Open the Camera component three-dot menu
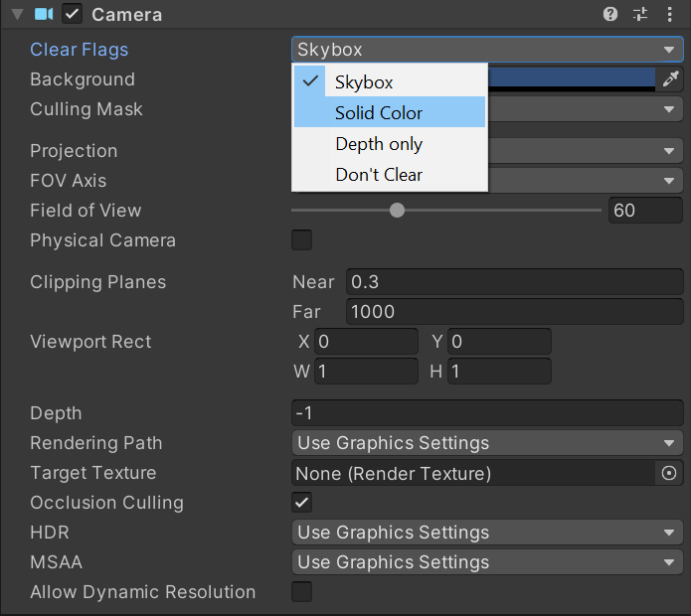The height and width of the screenshot is (616, 691). [x=669, y=15]
